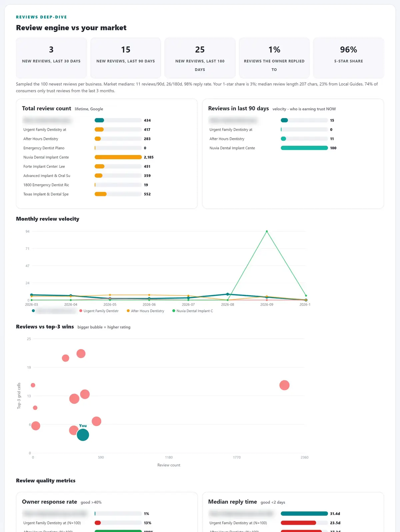Click the '15 new reviews, last 90 days' card
The height and width of the screenshot is (532, 400).
pyautogui.click(x=126, y=58)
